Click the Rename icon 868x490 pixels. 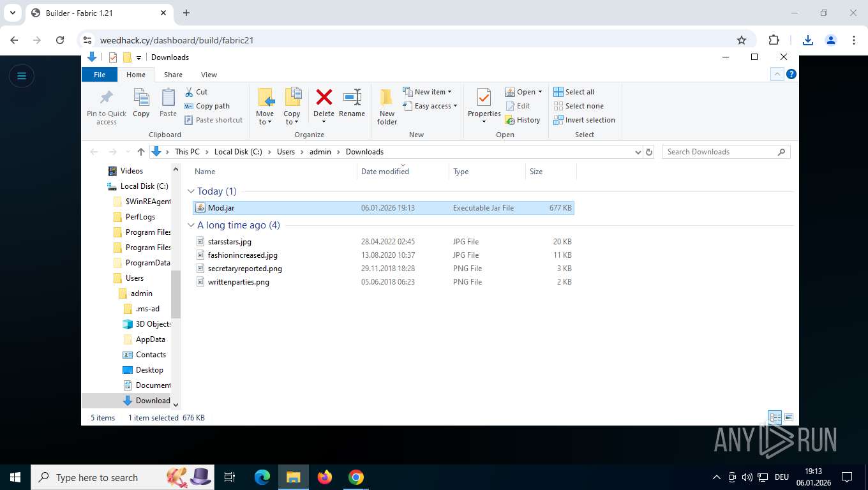(352, 97)
